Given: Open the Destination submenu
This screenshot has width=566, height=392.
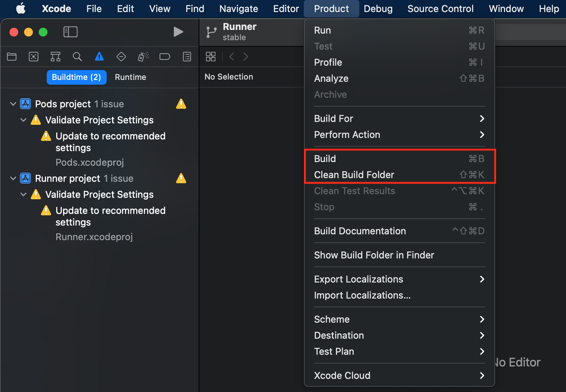Looking at the screenshot, I should 399,335.
